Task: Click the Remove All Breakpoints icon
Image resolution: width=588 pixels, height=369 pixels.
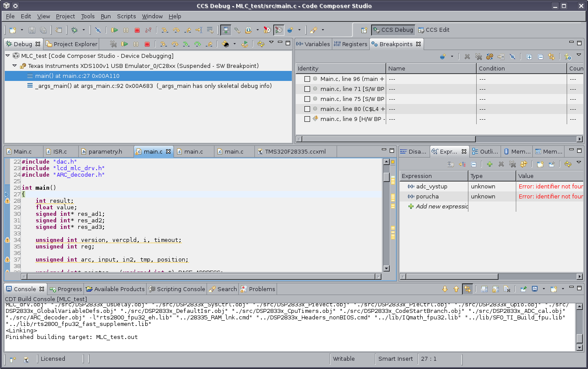Action: click(x=478, y=57)
